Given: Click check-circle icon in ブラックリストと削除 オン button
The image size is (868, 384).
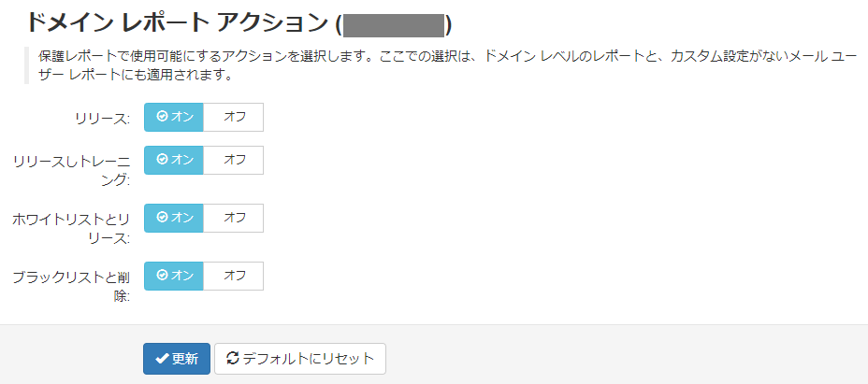Looking at the screenshot, I should click(162, 276).
